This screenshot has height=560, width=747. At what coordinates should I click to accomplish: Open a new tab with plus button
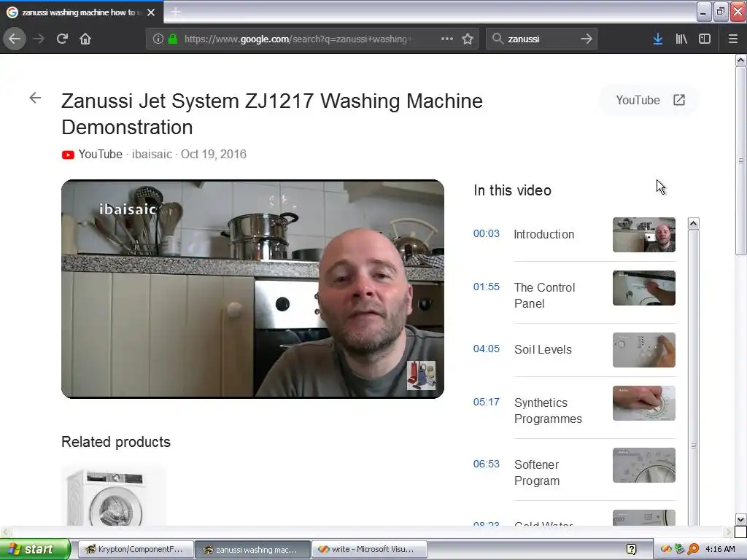point(176,12)
